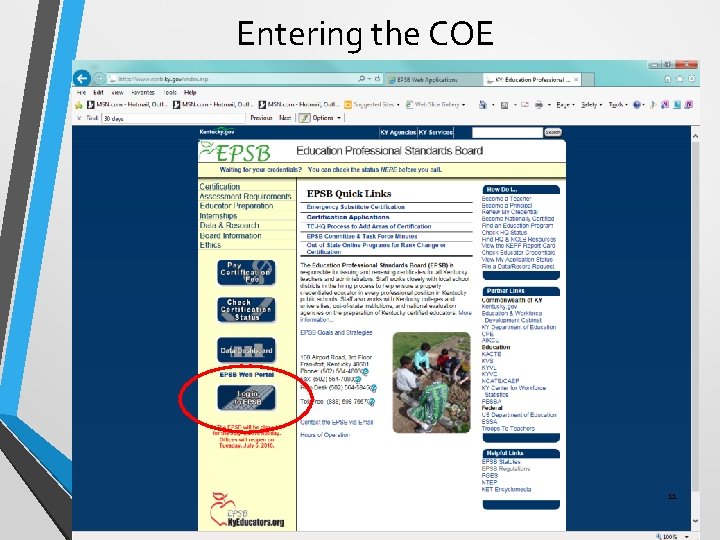Image resolution: width=720 pixels, height=540 pixels.
Task: Click the Troops To Teachers link
Action: (508, 428)
